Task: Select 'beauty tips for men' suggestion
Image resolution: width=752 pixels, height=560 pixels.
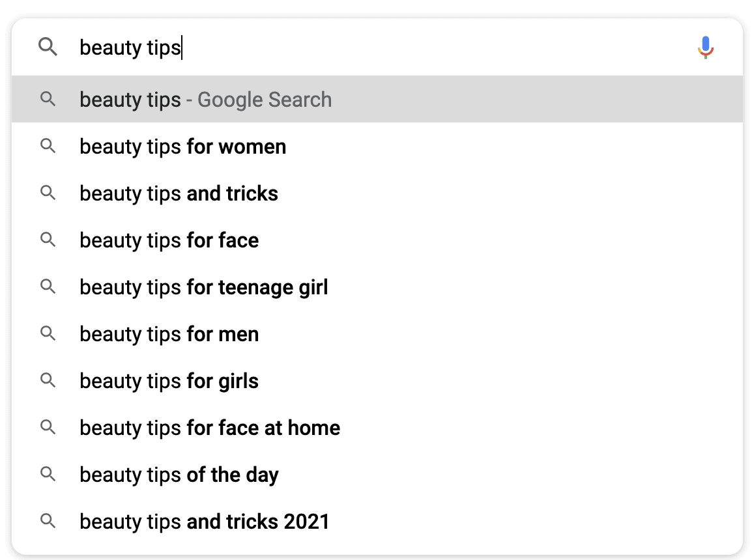Action: (169, 334)
